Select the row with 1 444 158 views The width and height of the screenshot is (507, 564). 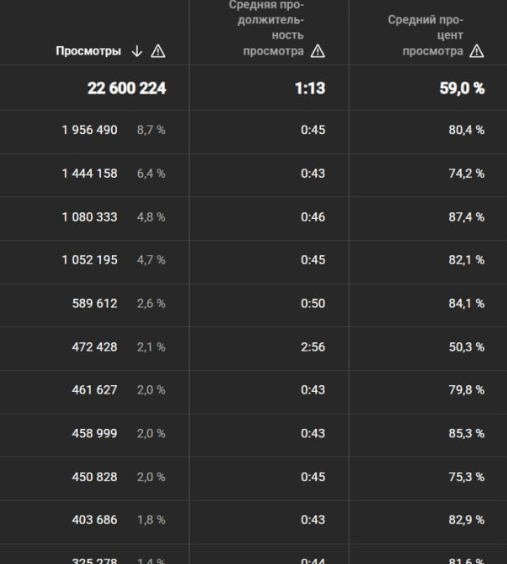click(x=254, y=173)
